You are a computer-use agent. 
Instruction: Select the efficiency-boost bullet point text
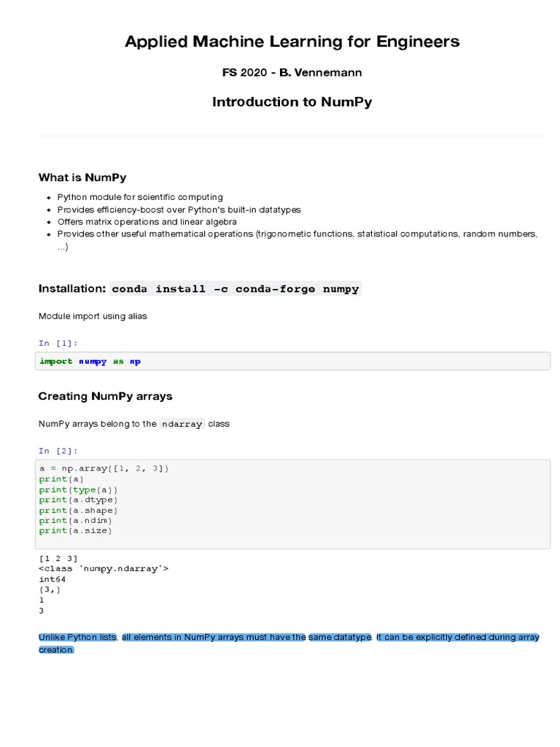(x=179, y=209)
